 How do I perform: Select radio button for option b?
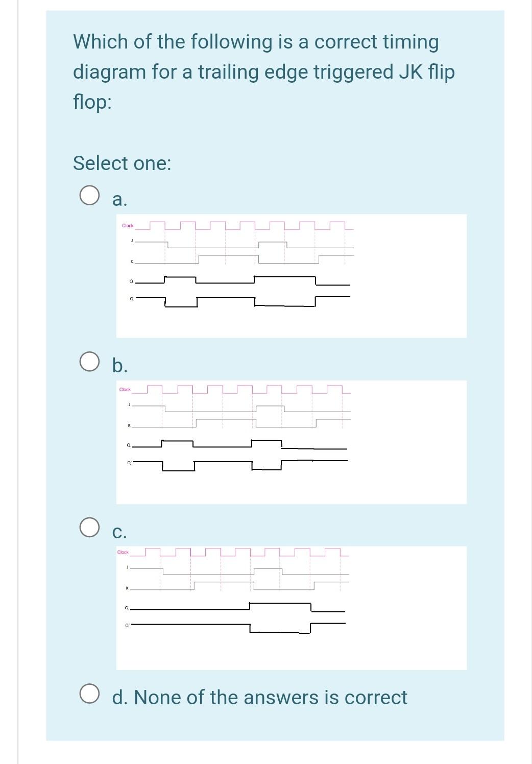(x=89, y=362)
